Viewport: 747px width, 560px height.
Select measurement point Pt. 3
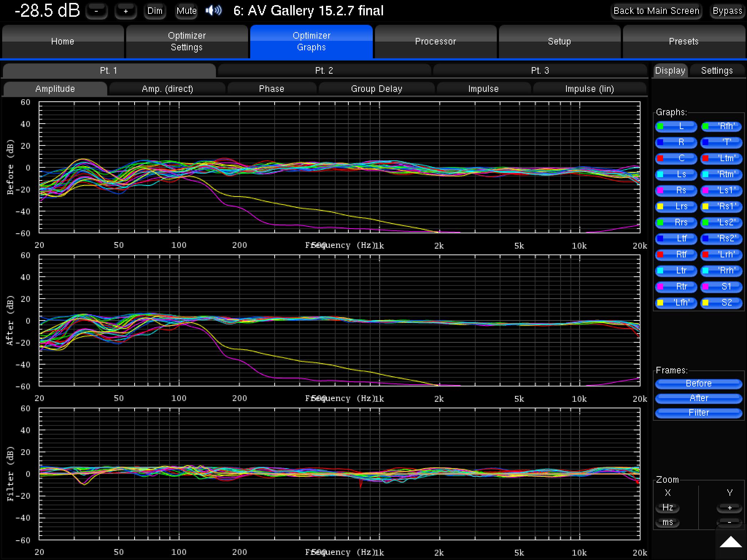click(540, 70)
